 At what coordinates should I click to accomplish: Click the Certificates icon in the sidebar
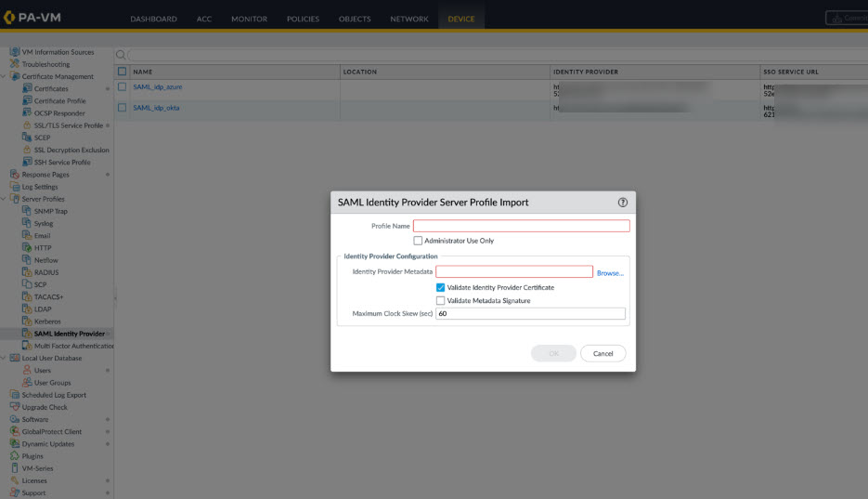click(x=27, y=88)
